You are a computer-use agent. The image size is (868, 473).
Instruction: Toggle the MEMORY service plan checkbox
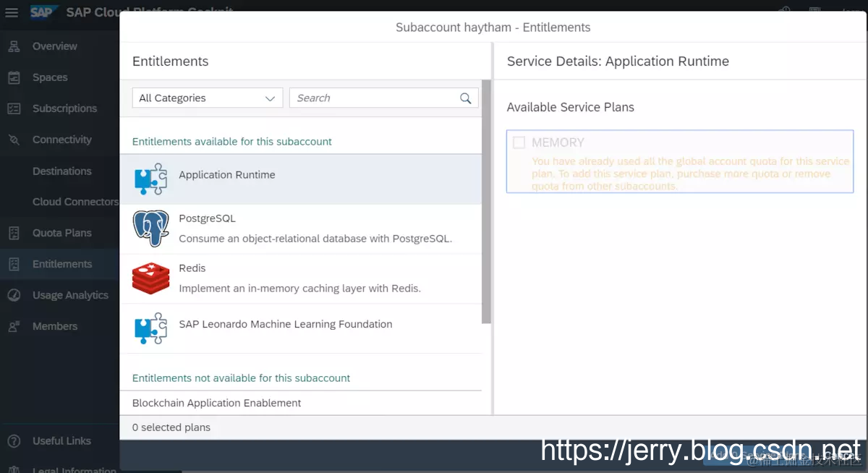519,142
